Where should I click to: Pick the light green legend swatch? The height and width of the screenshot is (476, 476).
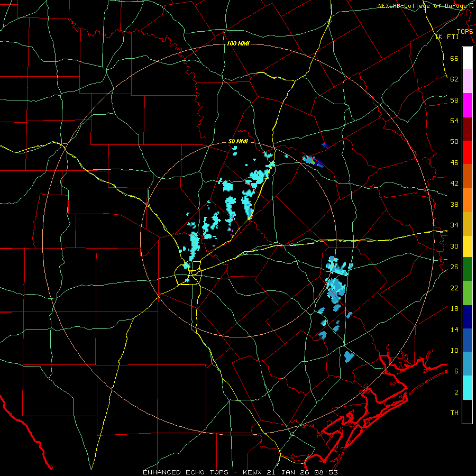467,293
